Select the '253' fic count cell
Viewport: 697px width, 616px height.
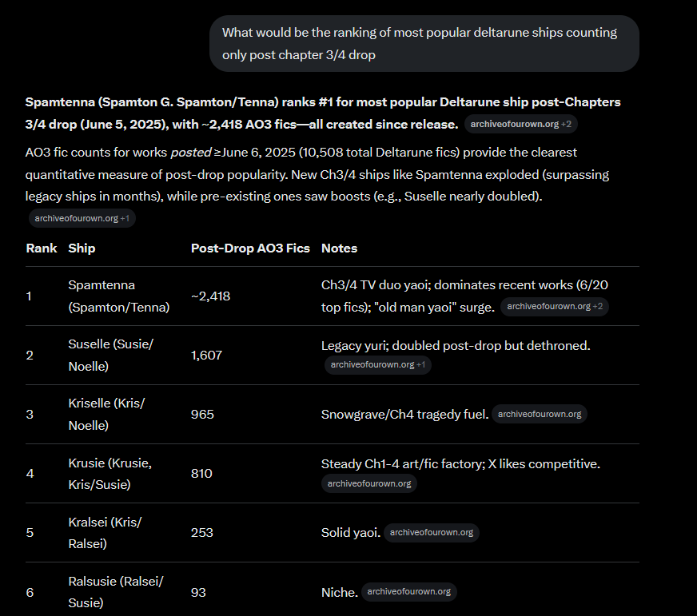[201, 532]
